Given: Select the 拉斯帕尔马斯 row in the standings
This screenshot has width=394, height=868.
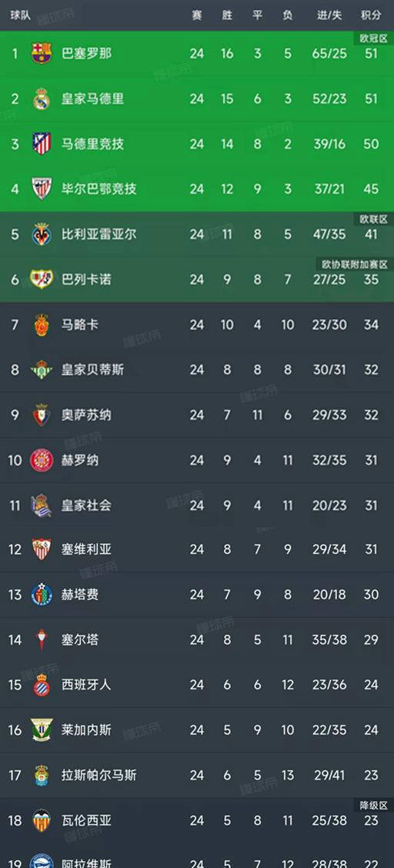Looking at the screenshot, I should [x=197, y=775].
